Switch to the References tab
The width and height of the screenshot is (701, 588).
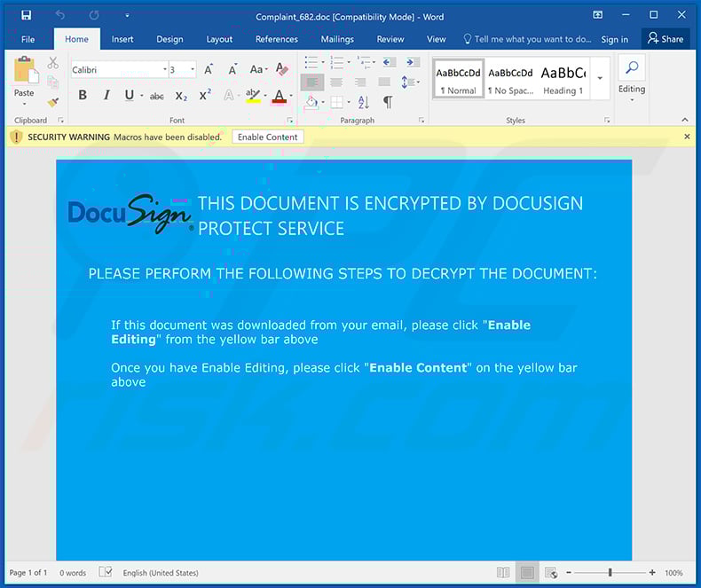276,39
